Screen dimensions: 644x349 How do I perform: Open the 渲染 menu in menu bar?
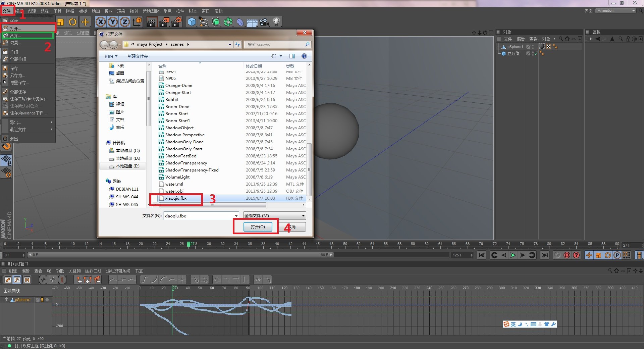click(x=121, y=11)
